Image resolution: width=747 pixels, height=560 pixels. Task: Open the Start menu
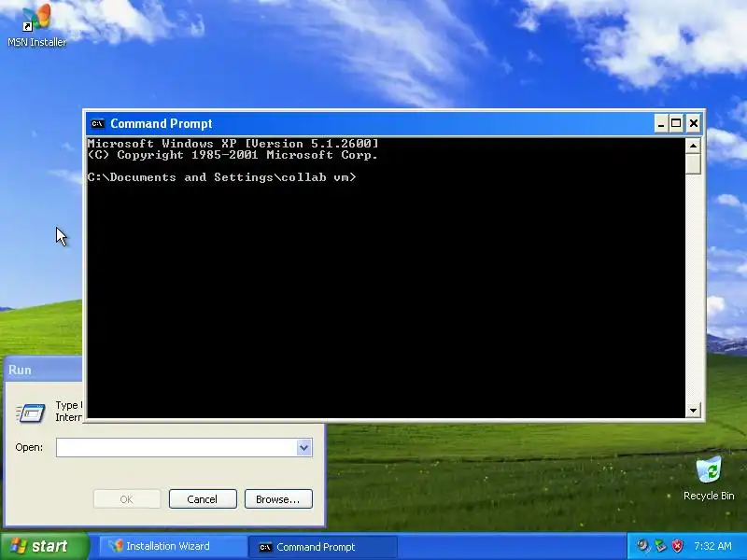(x=44, y=546)
